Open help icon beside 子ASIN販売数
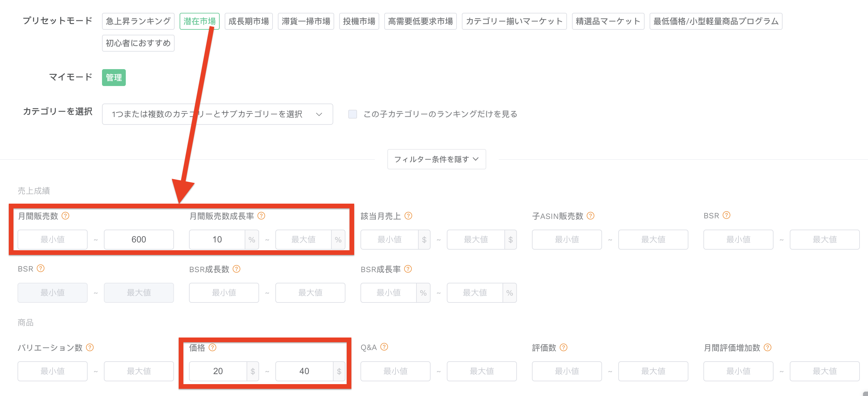The height and width of the screenshot is (396, 868). point(591,216)
